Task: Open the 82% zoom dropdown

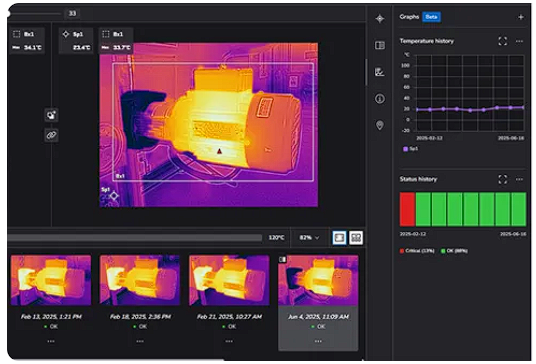Action: tap(309, 238)
